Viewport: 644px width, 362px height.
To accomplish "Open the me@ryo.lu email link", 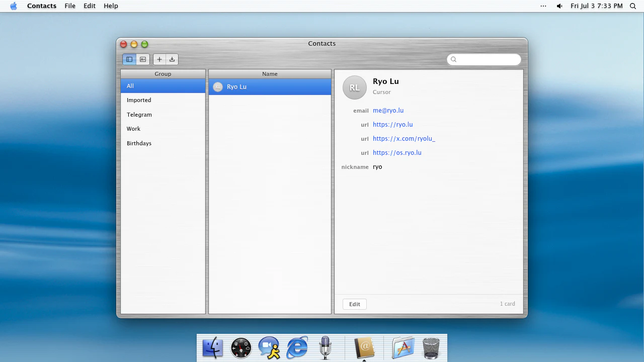I will click(x=388, y=111).
